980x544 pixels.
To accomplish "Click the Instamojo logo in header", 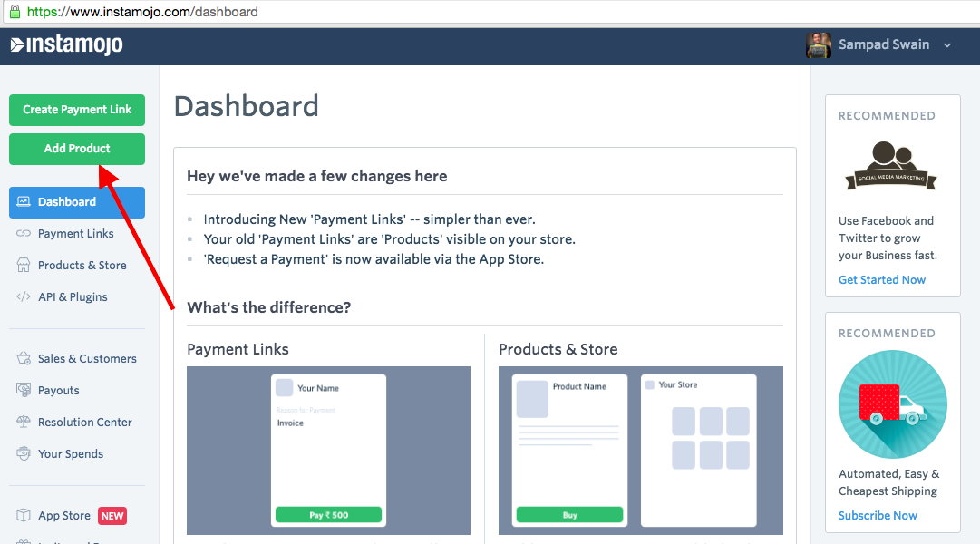I will 66,45.
